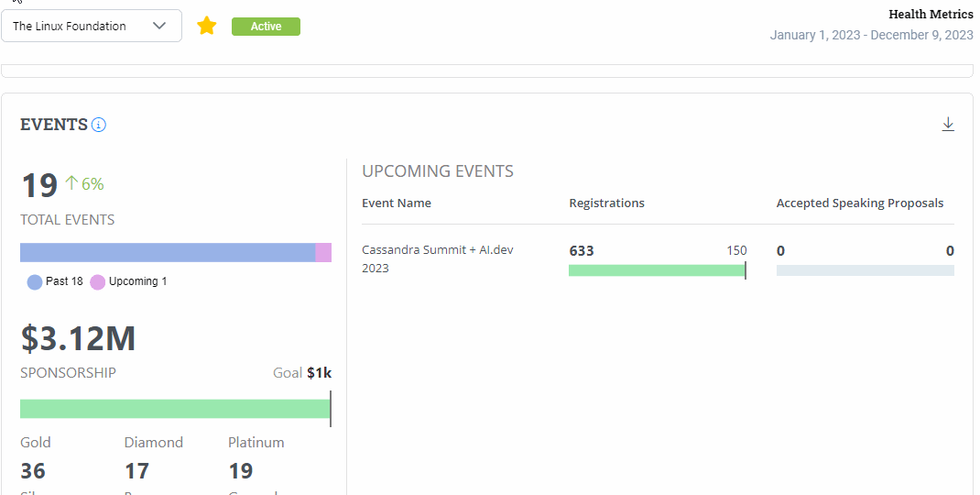The width and height of the screenshot is (980, 495).
Task: Click the green registrations progress bar
Action: pos(656,270)
